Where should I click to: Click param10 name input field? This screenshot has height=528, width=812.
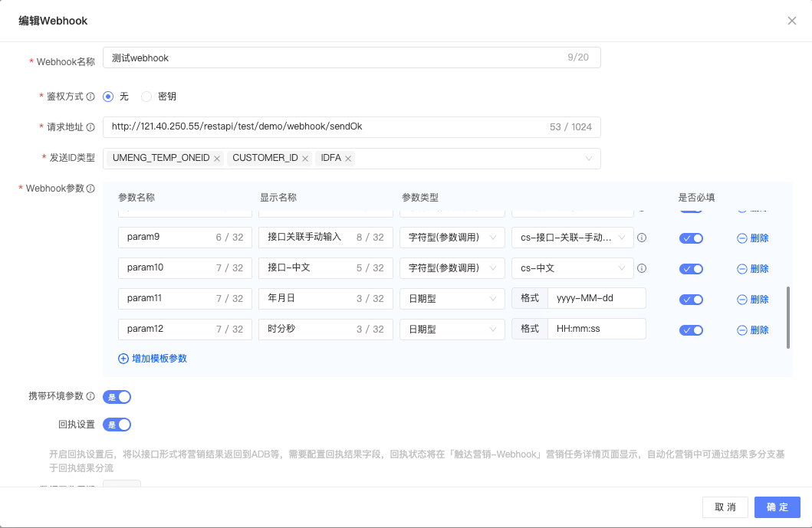185,268
